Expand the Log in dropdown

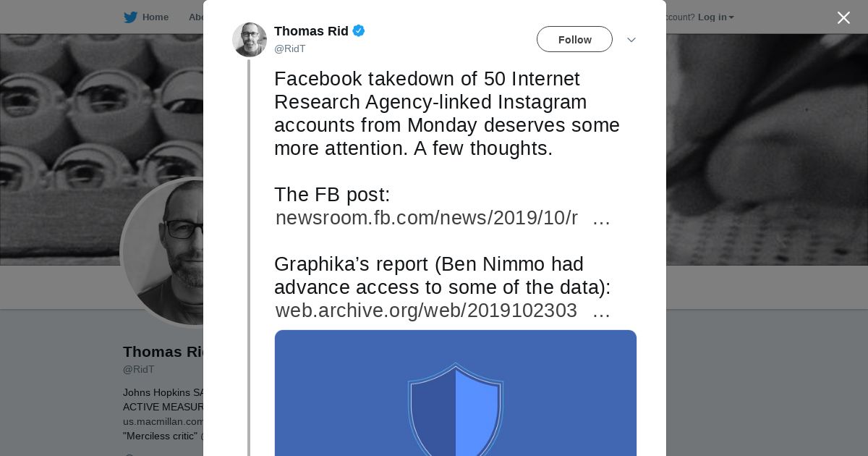[715, 17]
